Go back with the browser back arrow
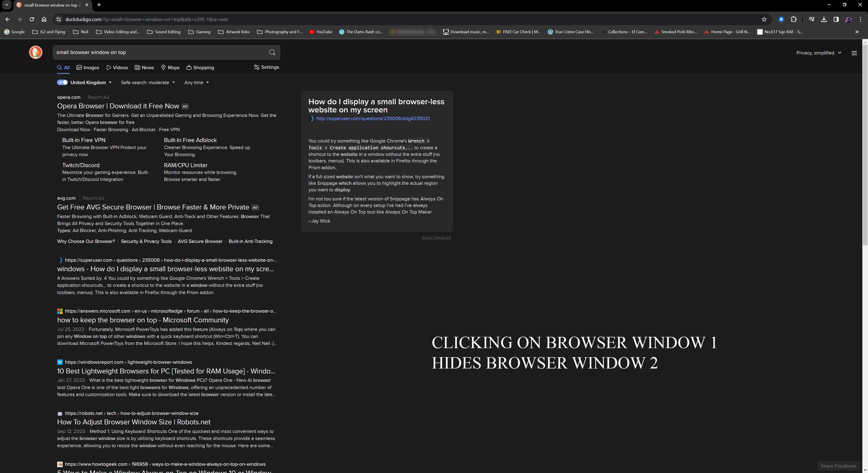The height and width of the screenshot is (473, 868). pos(7,19)
